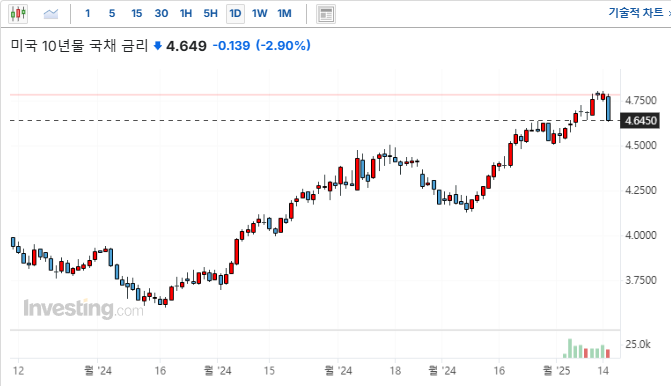This screenshot has height=386, width=671.
Task: Select the 15 minute interval
Action: point(137,14)
